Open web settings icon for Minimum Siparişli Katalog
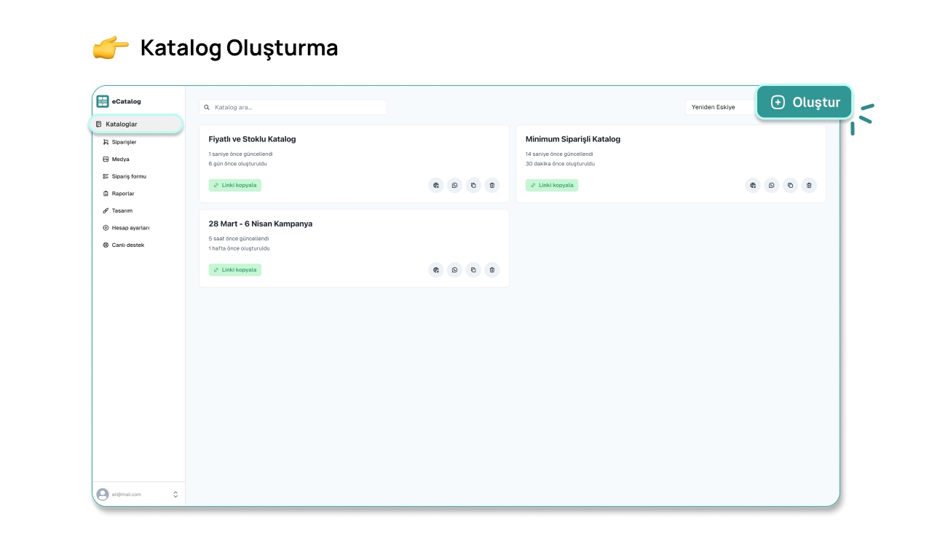 [x=753, y=186]
